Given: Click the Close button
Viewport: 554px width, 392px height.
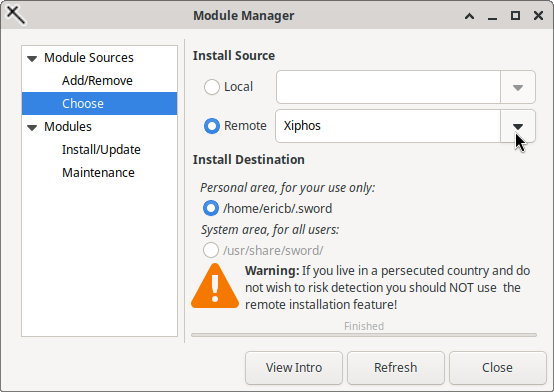Looking at the screenshot, I should click(x=497, y=368).
